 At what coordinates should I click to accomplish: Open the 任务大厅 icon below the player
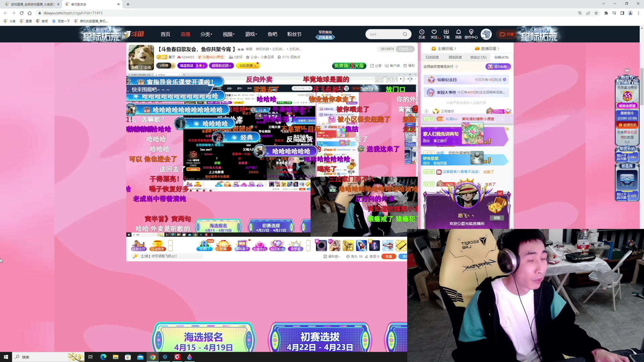[x=139, y=246]
